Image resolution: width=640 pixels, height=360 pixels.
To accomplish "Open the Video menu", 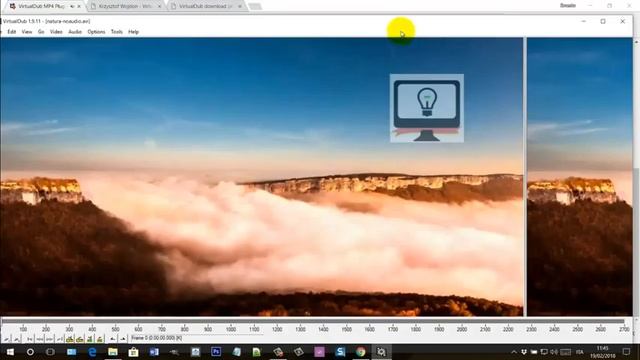I will coord(56,32).
